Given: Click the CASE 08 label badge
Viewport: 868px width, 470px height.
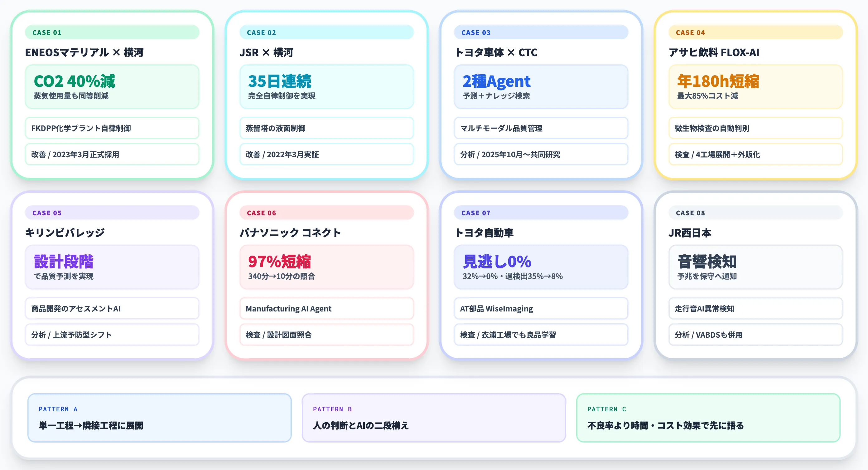Looking at the screenshot, I should point(755,213).
